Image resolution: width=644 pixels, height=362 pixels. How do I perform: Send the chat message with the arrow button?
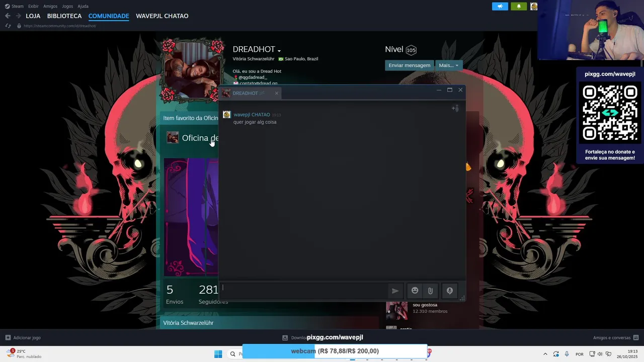[395, 291]
